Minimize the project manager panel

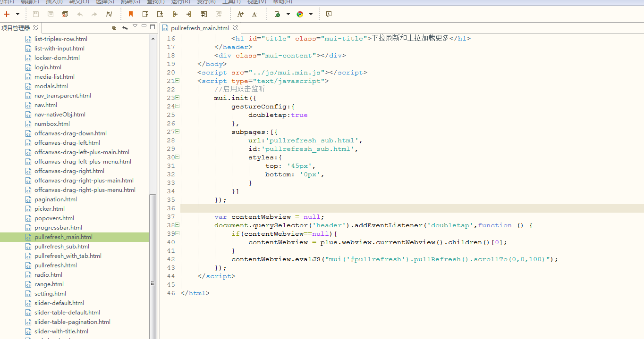(x=144, y=26)
